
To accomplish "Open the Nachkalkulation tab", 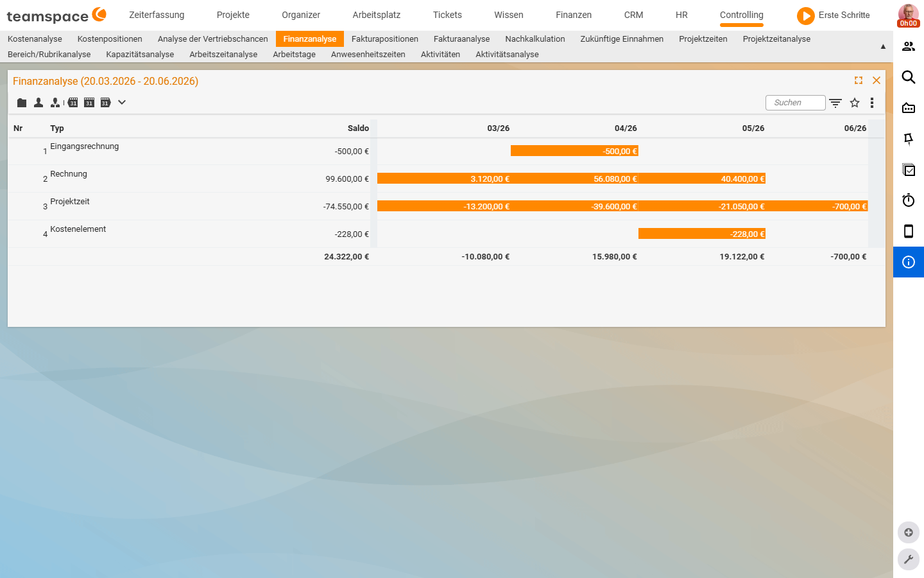I will tap(535, 39).
